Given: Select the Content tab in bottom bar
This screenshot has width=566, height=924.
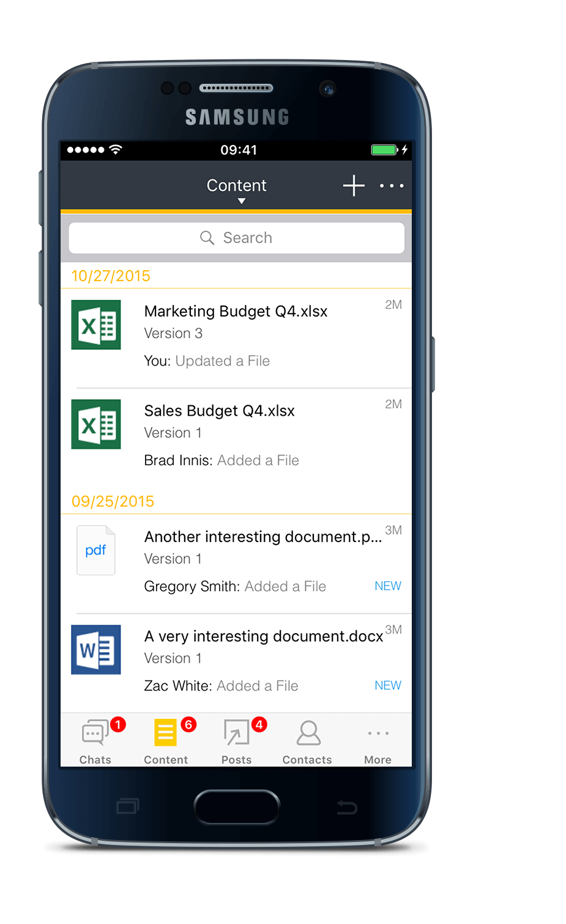Looking at the screenshot, I should coord(166,741).
